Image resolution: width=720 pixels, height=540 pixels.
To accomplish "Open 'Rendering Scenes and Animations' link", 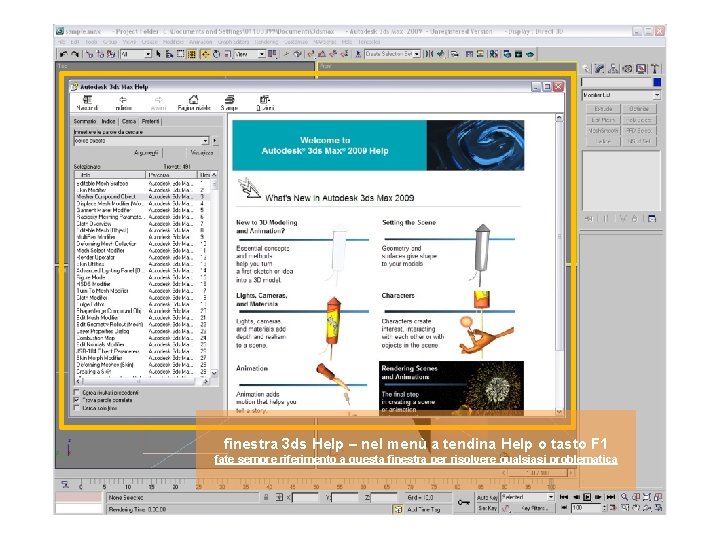I will point(409,372).
